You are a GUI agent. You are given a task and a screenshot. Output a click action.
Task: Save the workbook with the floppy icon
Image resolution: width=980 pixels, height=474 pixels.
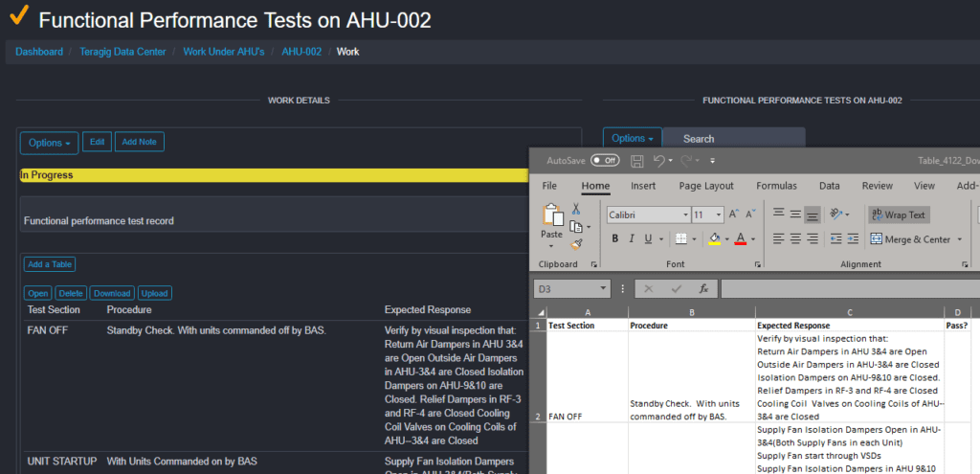(x=636, y=161)
